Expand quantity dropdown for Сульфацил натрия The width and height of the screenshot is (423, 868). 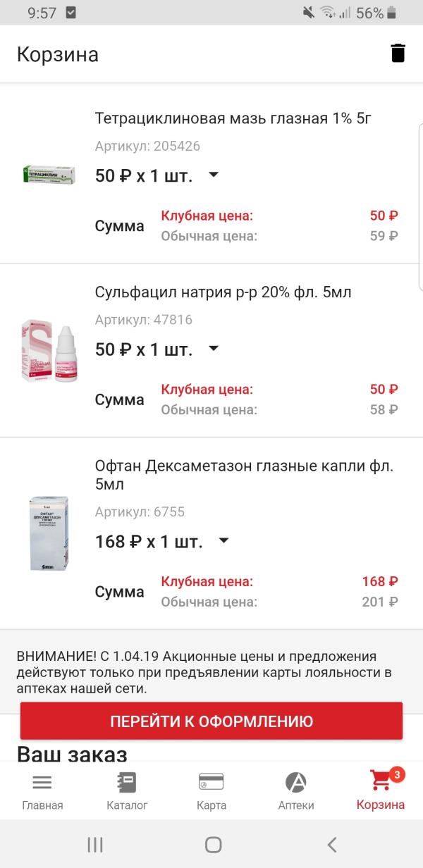(214, 348)
